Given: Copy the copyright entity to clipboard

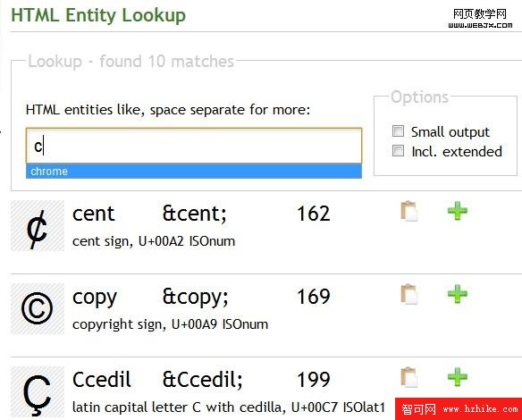Looking at the screenshot, I should [x=409, y=294].
